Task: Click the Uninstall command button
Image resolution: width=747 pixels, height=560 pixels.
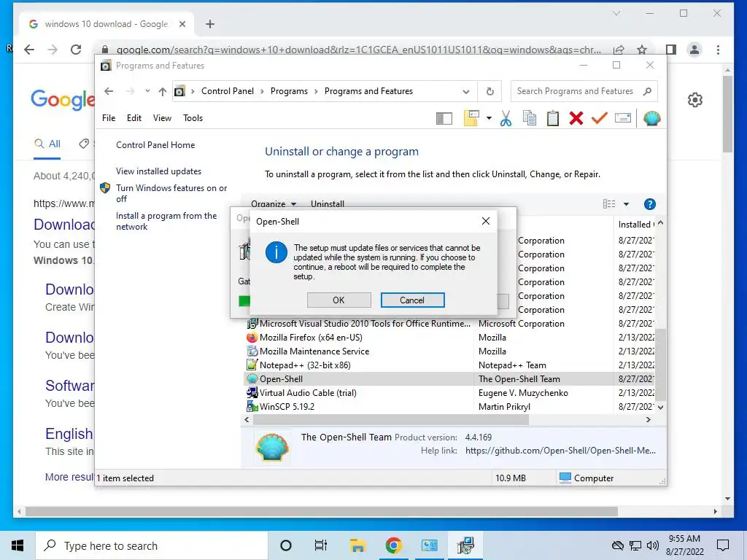Action: (328, 204)
